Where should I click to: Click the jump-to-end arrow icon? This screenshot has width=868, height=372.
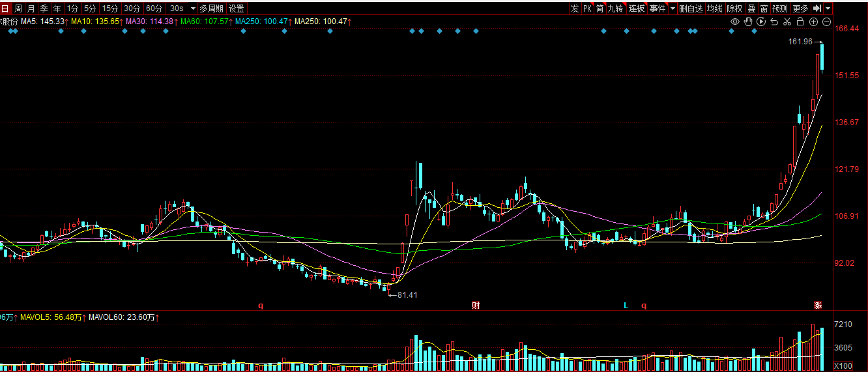coord(817,8)
